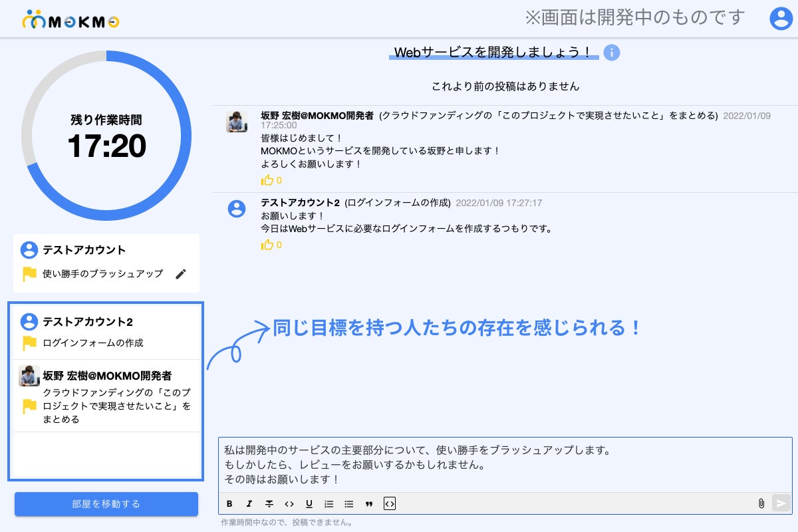Image resolution: width=798 pixels, height=532 pixels.
Task: Click the MOKMO logo in the header
Action: [70, 20]
